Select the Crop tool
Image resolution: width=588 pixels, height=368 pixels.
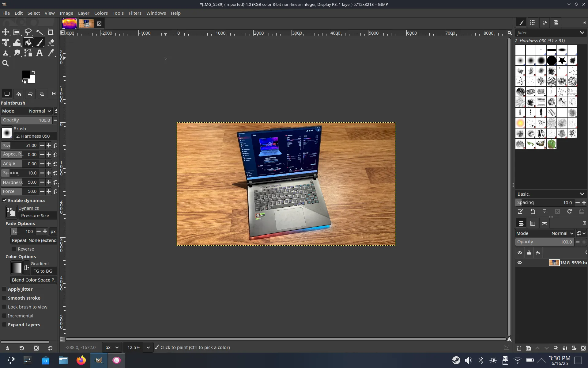tap(51, 32)
